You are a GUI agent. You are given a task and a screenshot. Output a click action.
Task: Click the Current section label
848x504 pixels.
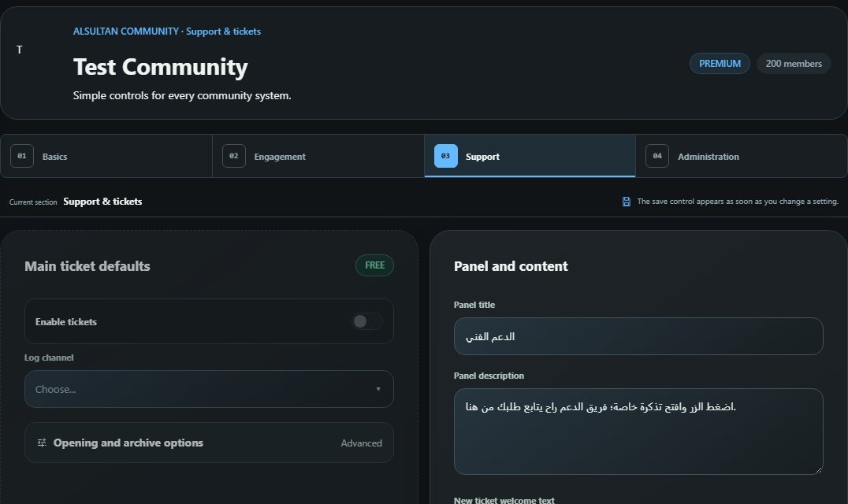(33, 202)
